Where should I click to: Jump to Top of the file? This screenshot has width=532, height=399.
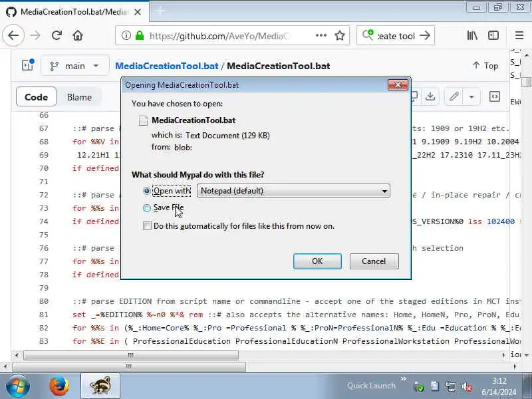(x=485, y=65)
